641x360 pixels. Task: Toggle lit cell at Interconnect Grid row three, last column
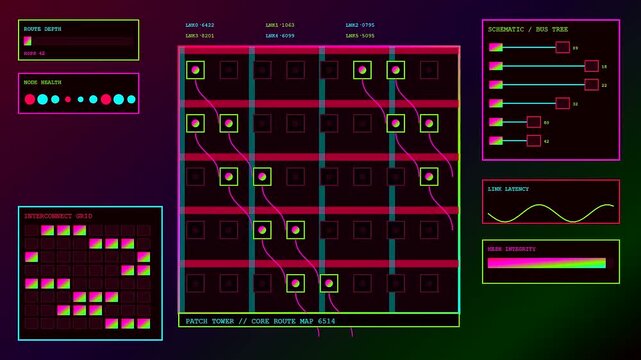pyautogui.click(x=143, y=257)
